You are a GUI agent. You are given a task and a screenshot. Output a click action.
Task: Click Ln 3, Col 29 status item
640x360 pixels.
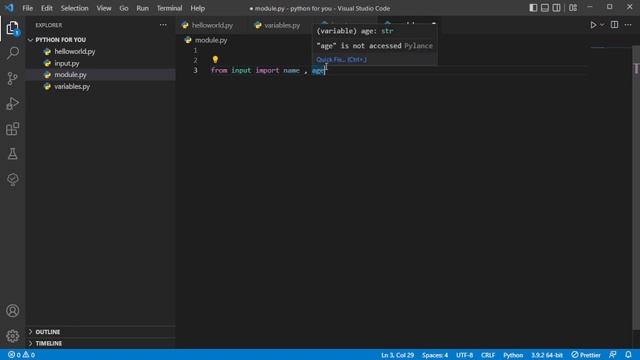pyautogui.click(x=397, y=355)
